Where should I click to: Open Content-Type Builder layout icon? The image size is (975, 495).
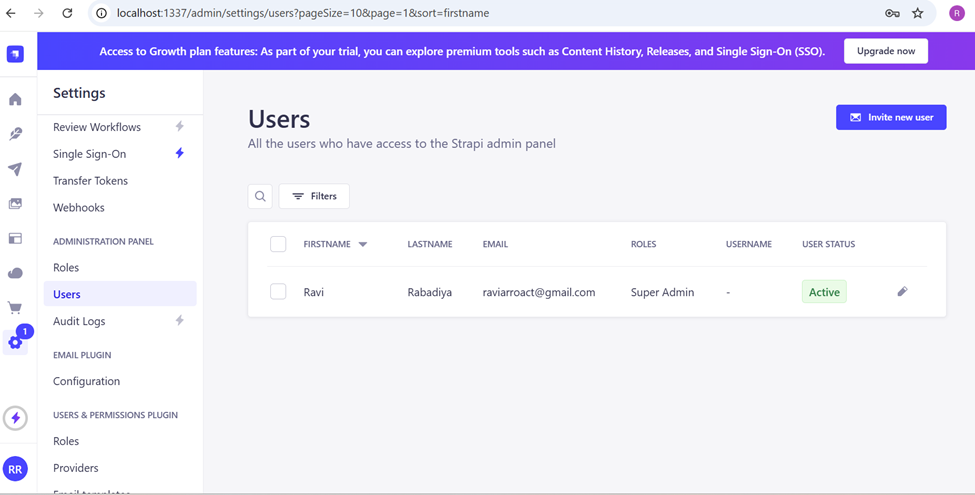click(x=15, y=239)
